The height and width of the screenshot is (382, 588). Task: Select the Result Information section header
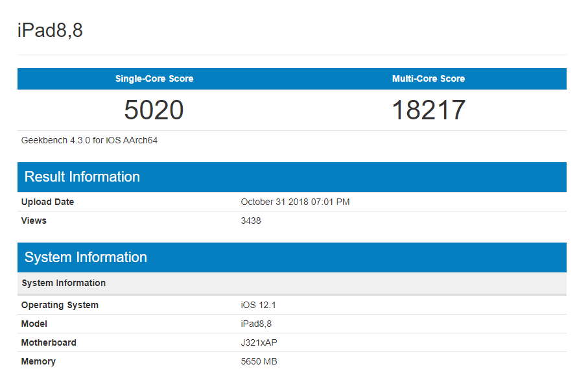(82, 177)
